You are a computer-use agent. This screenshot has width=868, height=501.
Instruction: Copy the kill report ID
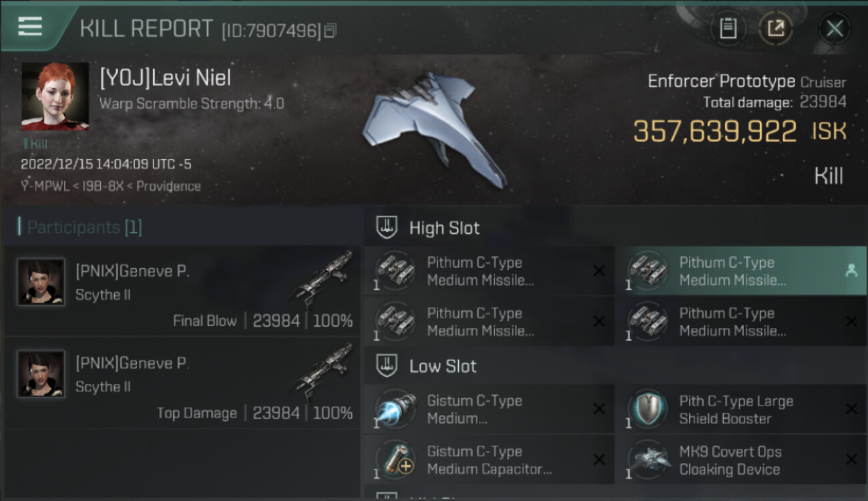coord(331,30)
